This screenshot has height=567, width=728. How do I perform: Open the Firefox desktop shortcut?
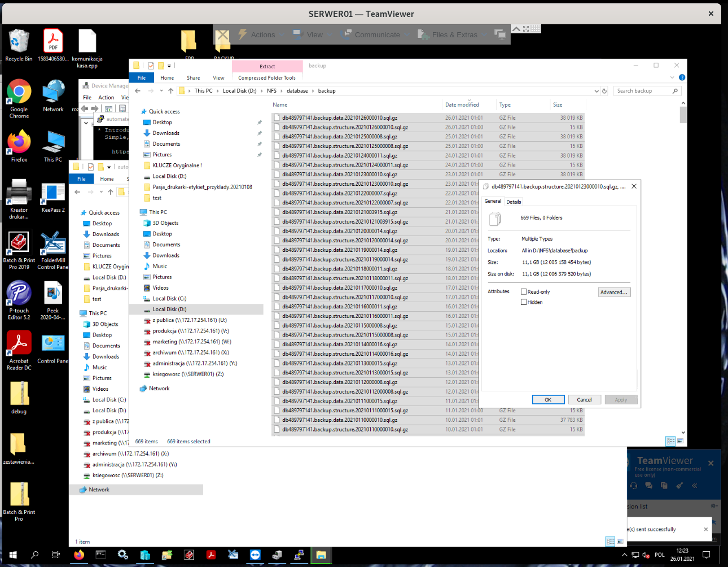click(x=19, y=146)
